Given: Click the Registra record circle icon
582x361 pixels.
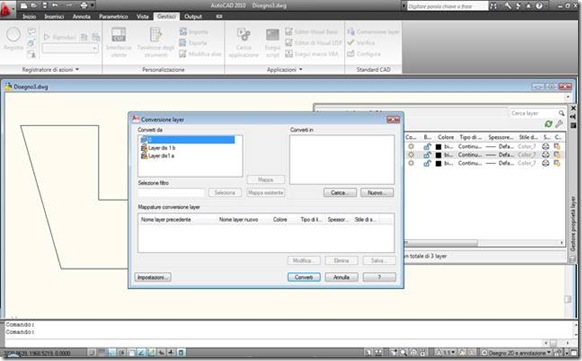Looking at the screenshot, I should coord(13,35).
